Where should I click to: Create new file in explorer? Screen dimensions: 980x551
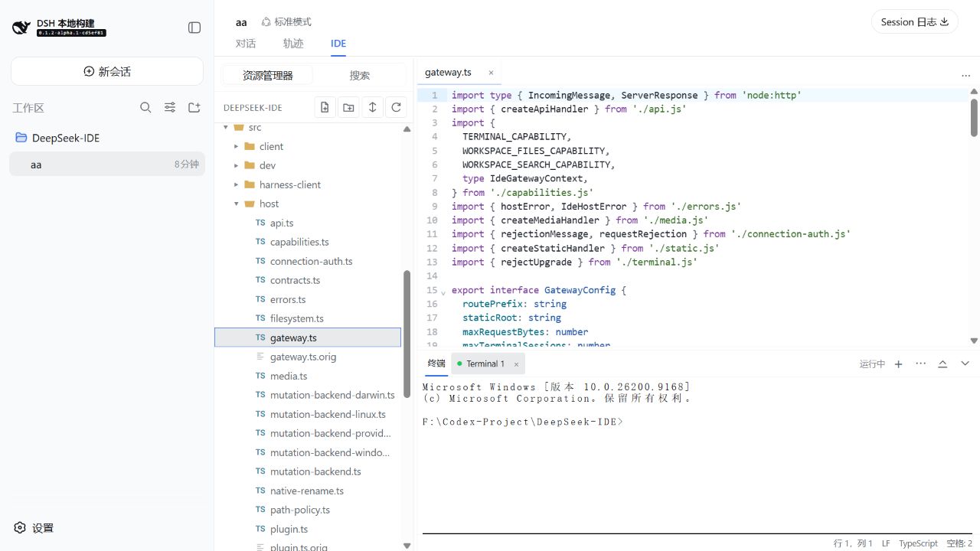(x=325, y=108)
